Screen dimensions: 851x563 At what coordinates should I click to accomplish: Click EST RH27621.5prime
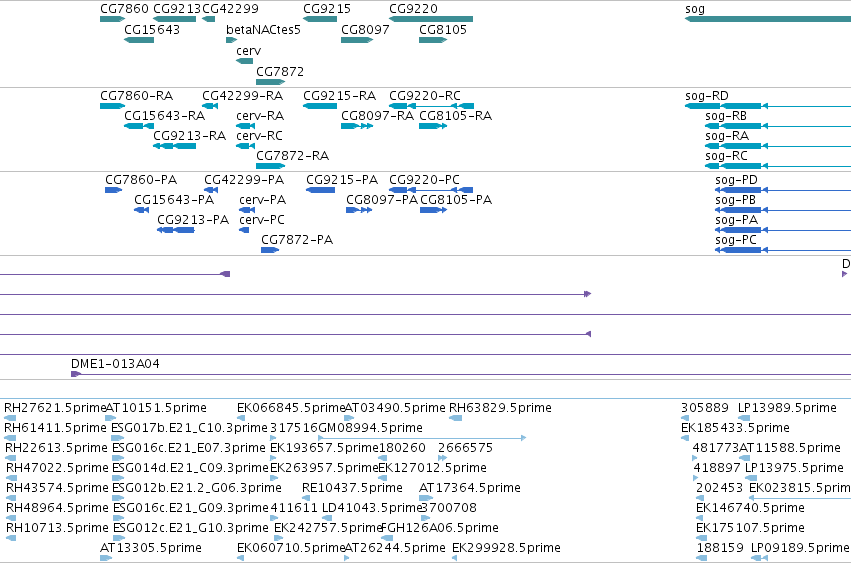(10, 418)
